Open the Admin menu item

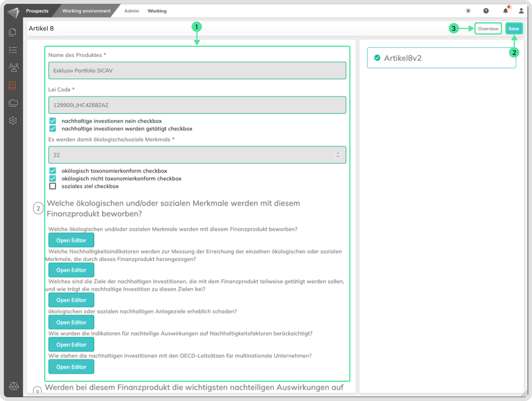click(x=132, y=11)
